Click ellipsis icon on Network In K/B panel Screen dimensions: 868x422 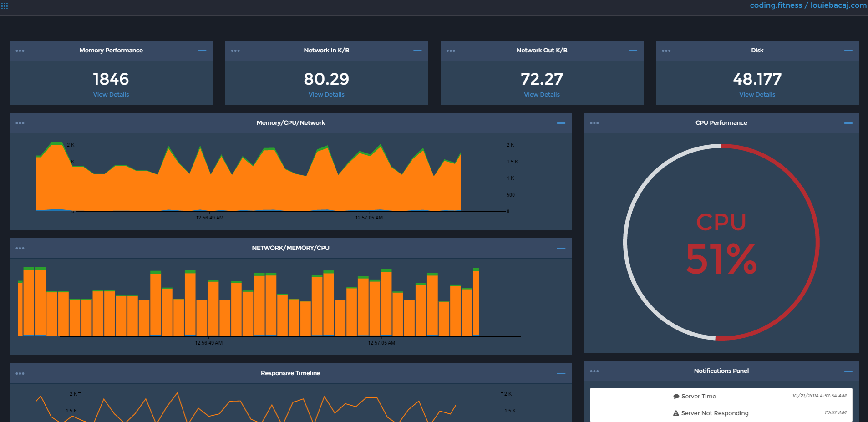coord(235,51)
